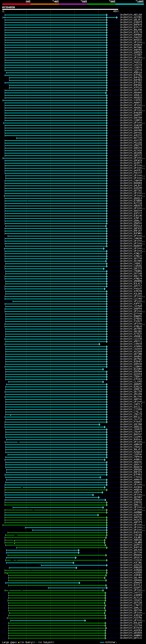The height and width of the screenshot is (644, 146).
Task: Select the query label AV394850
Action: coord(8,7)
